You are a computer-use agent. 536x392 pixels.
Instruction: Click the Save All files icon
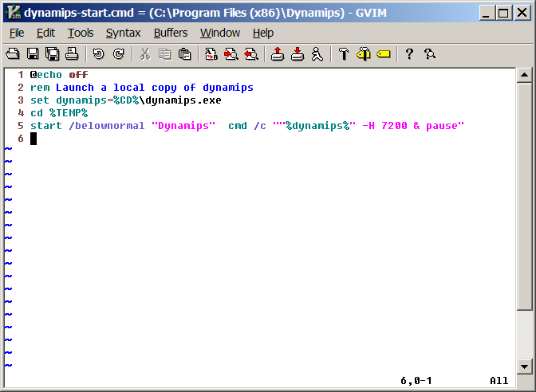[53, 54]
